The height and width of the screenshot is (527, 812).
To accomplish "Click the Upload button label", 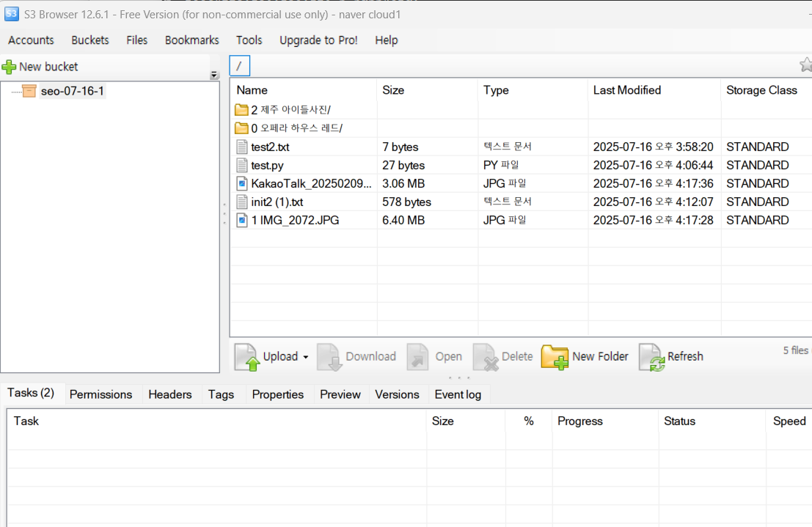I will [280, 357].
